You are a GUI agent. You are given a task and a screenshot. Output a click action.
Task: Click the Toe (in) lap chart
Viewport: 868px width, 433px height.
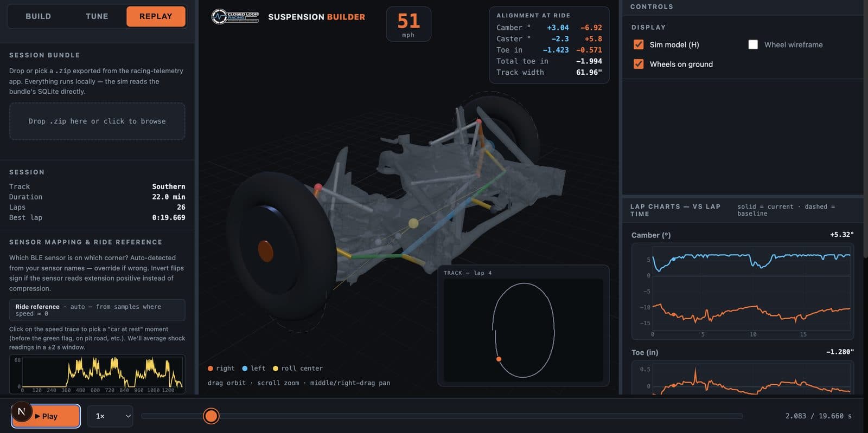tap(743, 378)
